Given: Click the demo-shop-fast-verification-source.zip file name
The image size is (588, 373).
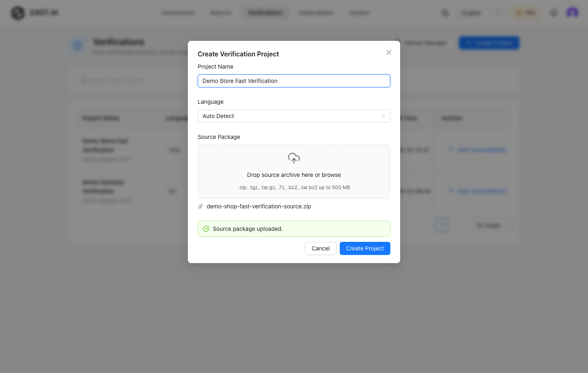Looking at the screenshot, I should click(x=259, y=206).
